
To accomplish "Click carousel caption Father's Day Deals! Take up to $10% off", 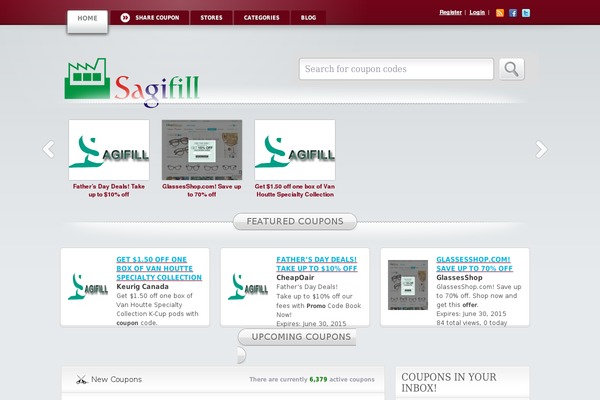I will coord(109,190).
